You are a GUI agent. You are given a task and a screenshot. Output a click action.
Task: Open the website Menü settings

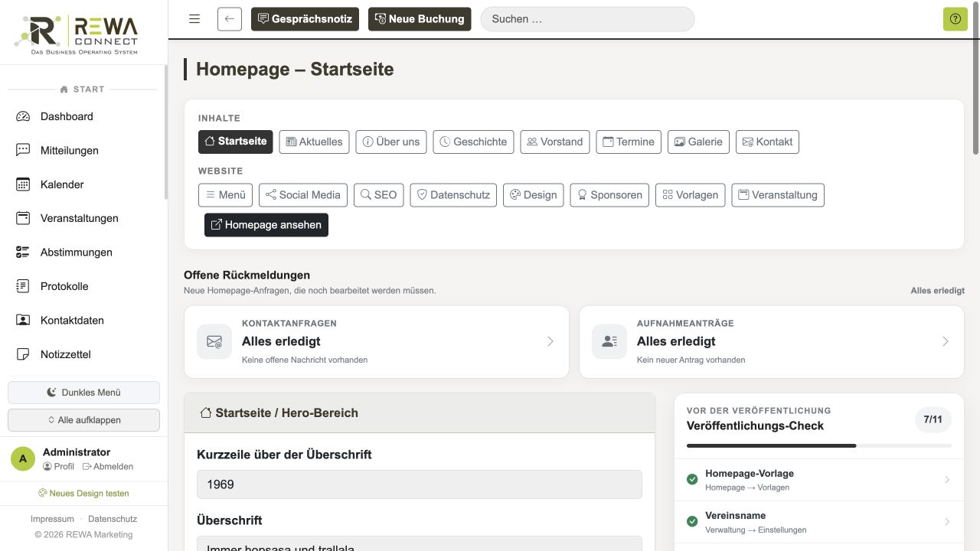(225, 195)
